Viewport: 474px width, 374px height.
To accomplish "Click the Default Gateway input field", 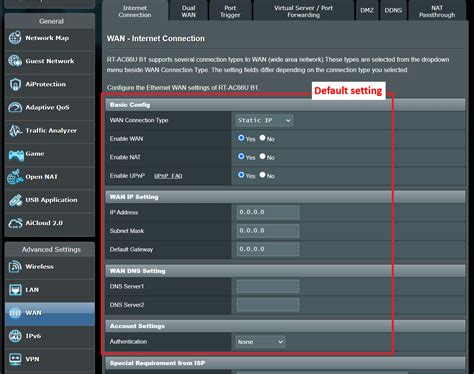I will tap(268, 249).
